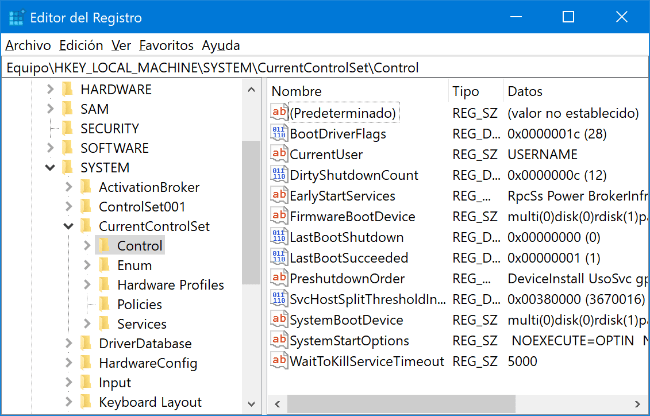The width and height of the screenshot is (650, 416).
Task: Sort values by Nombre column header
Action: click(358, 91)
